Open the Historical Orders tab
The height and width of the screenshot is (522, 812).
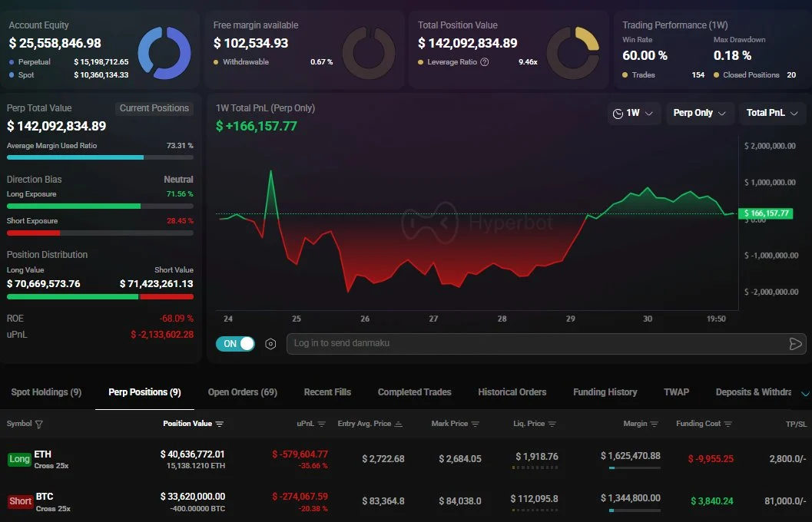point(512,392)
